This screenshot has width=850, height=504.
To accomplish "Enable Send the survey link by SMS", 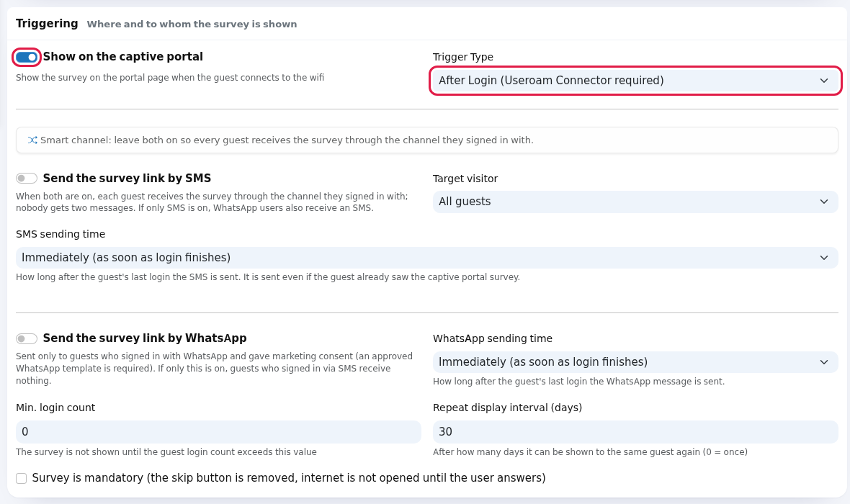I will point(27,179).
